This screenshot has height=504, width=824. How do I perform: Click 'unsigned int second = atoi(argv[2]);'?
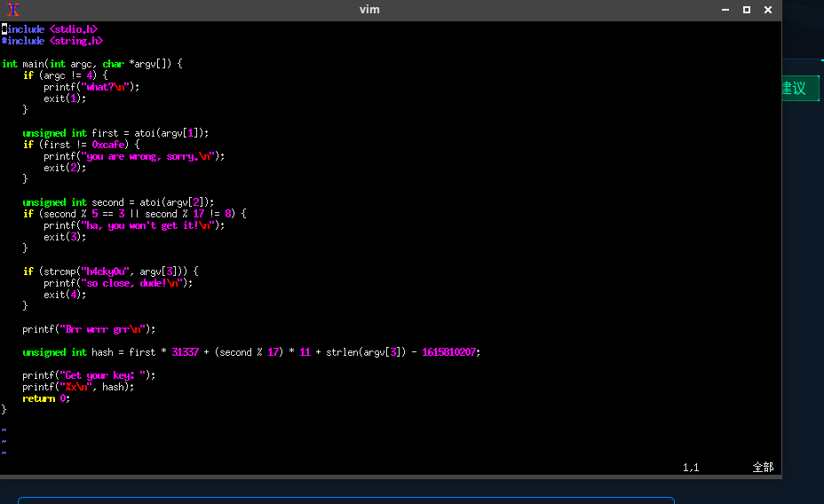(118, 202)
